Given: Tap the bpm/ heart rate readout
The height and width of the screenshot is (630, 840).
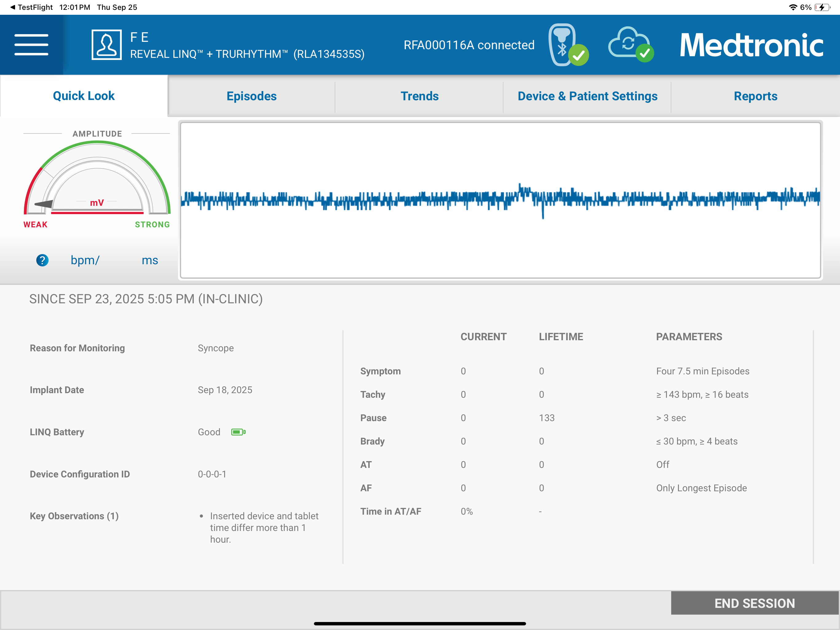Looking at the screenshot, I should point(85,260).
